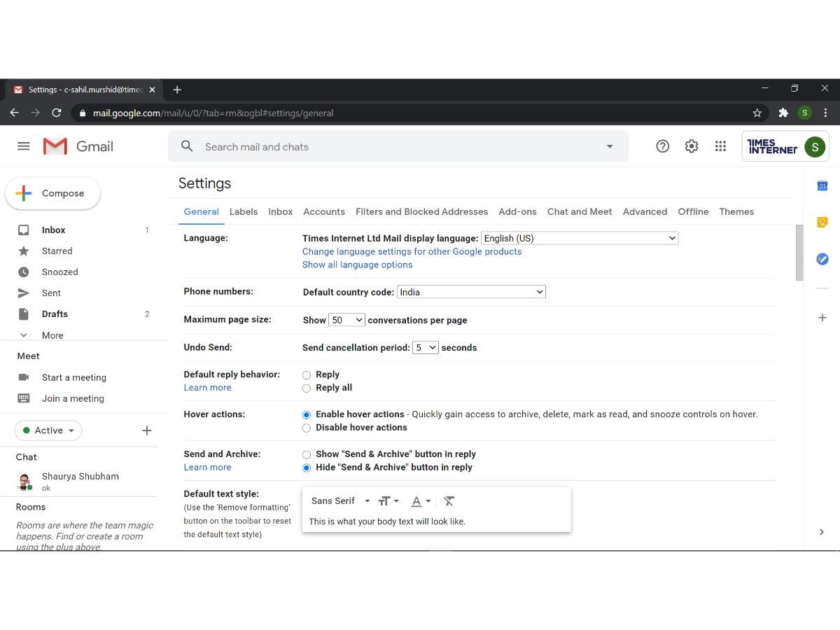This screenshot has width=840, height=630.
Task: Open the Gmail settings gear
Action: (x=692, y=146)
